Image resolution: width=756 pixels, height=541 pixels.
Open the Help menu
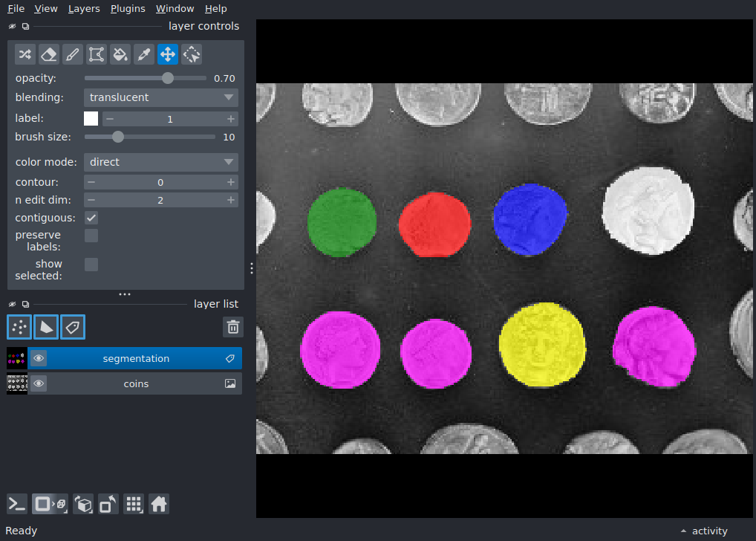tap(215, 9)
